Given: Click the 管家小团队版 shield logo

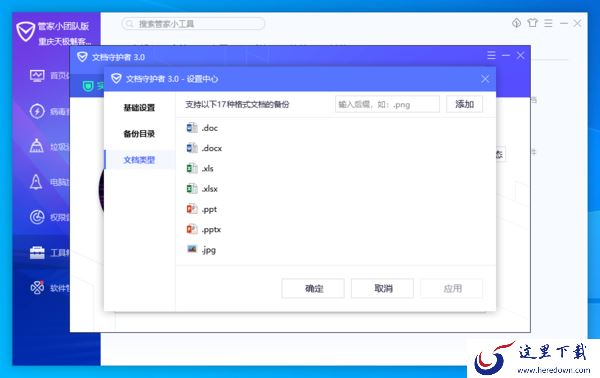Looking at the screenshot, I should tap(26, 31).
